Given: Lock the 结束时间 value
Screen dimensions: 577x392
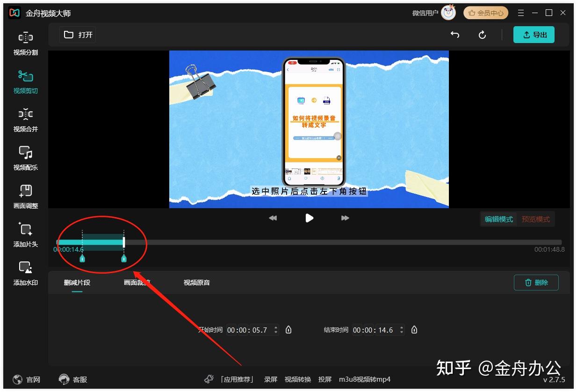Looking at the screenshot, I should click(x=414, y=330).
